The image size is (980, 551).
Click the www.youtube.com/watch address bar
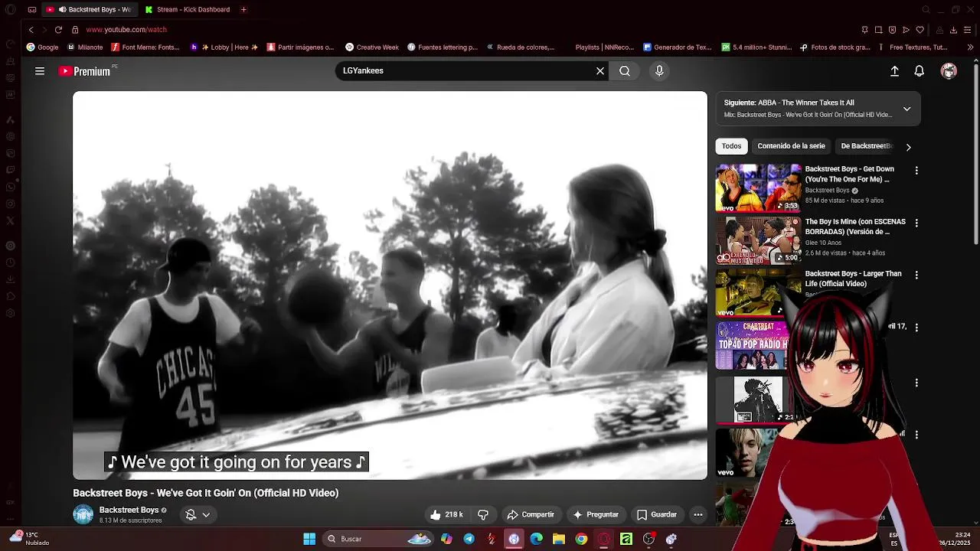coord(126,30)
